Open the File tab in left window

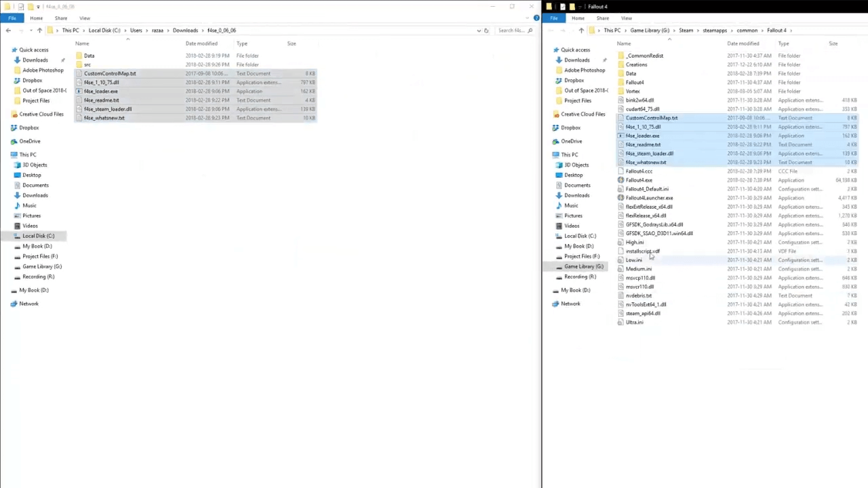12,18
